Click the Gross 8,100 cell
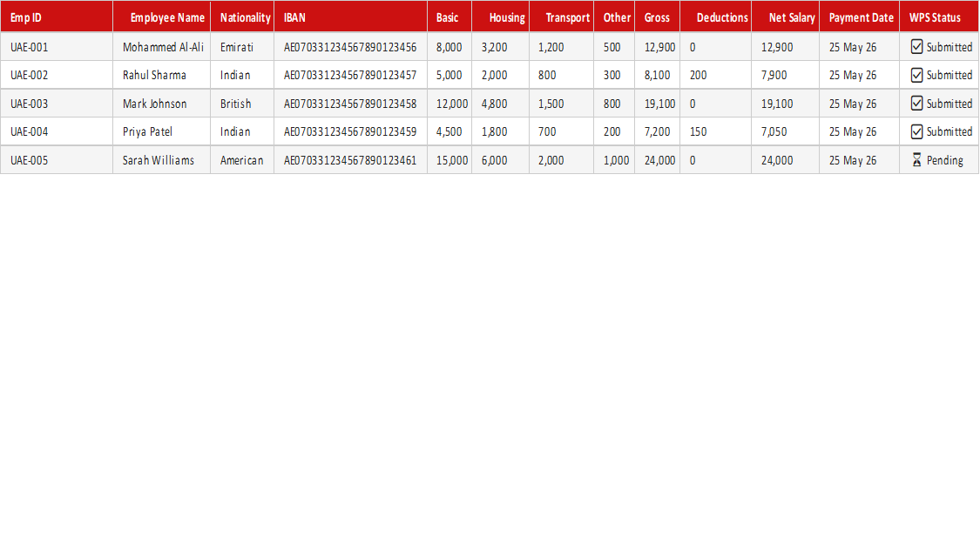Viewport: 980px width, 544px height. tap(658, 75)
